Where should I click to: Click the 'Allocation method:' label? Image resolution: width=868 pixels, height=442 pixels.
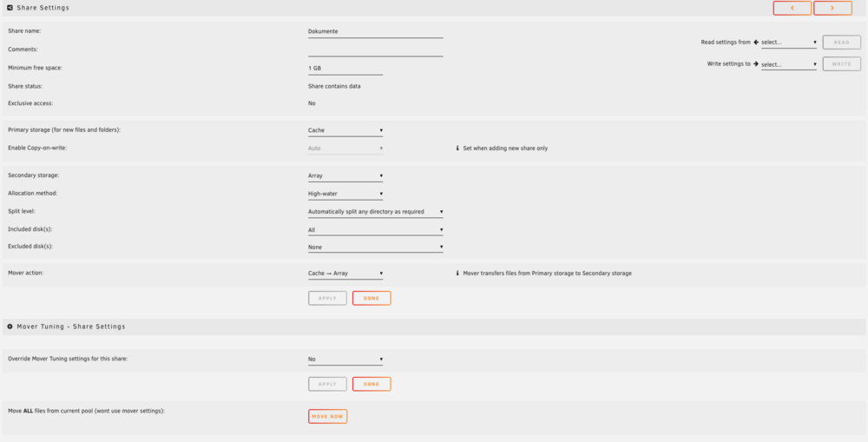pyautogui.click(x=33, y=194)
